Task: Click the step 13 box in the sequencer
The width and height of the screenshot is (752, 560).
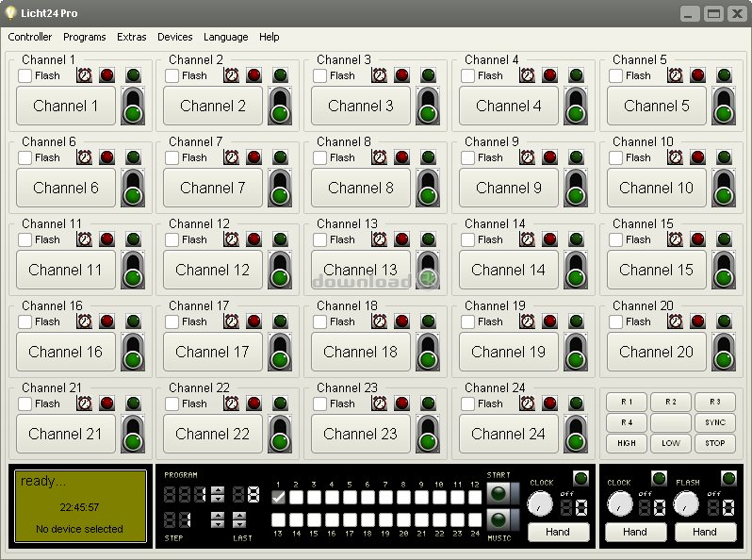Action: tap(279, 519)
